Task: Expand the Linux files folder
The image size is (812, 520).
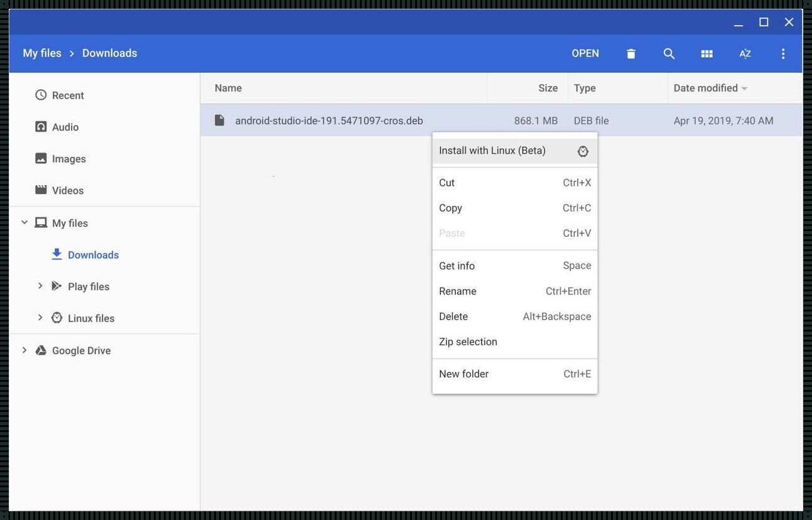Action: (x=40, y=318)
